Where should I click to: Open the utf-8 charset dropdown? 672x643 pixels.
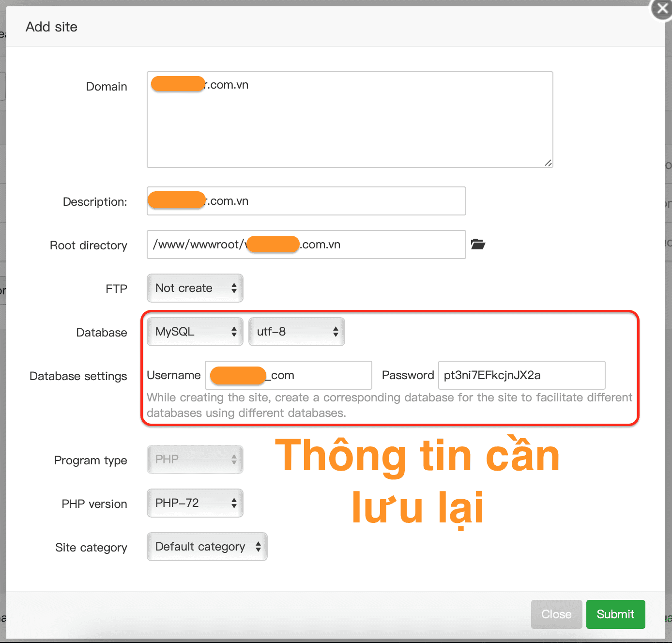[296, 332]
